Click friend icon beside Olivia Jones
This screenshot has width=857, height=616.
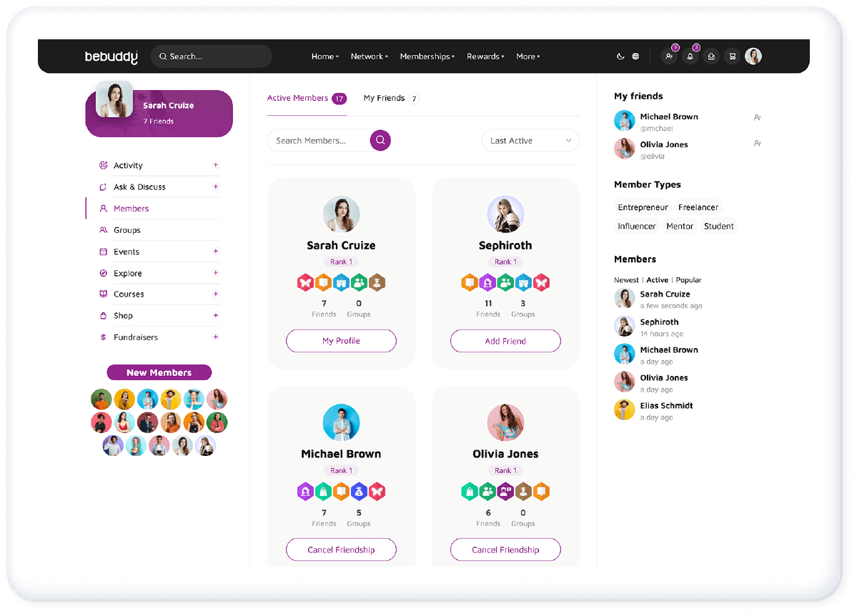(x=757, y=144)
